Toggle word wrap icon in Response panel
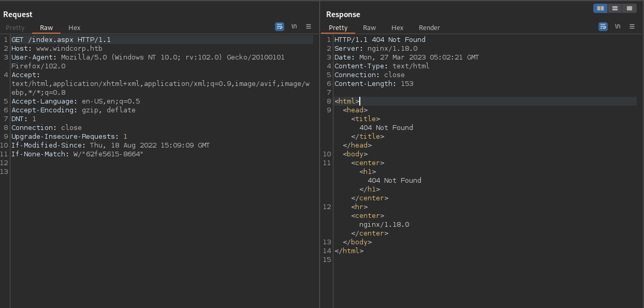Image resolution: width=644 pixels, height=308 pixels. pyautogui.click(x=603, y=27)
